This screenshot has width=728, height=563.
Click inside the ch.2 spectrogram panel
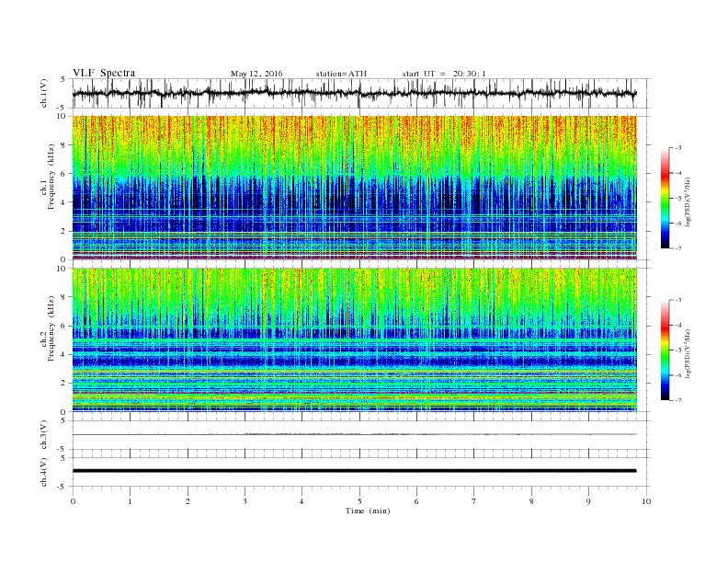(x=354, y=340)
